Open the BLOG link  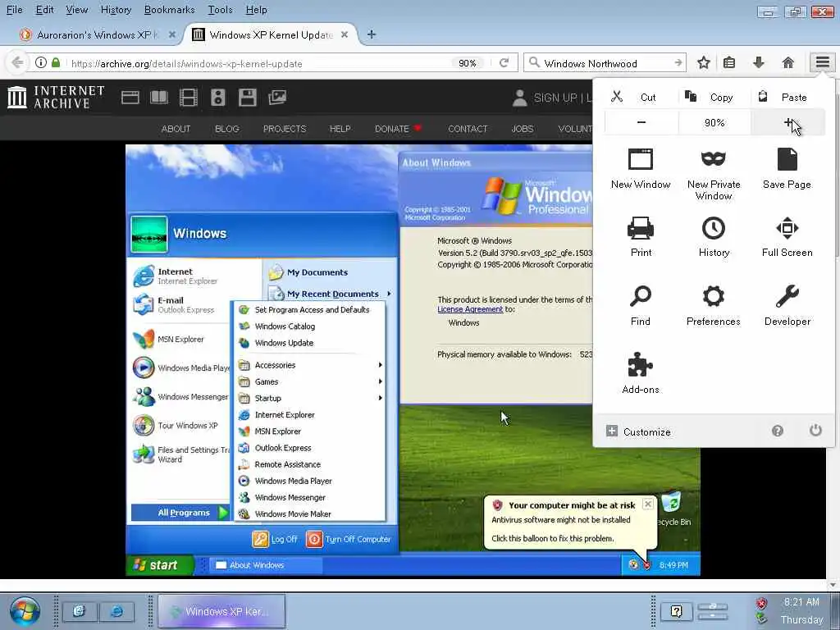pyautogui.click(x=226, y=129)
